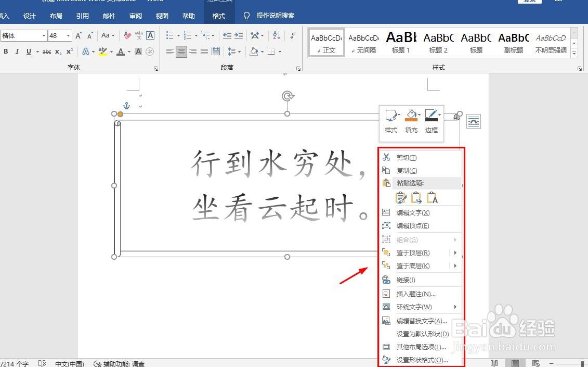
Task: Open phonetic guide tool
Action: point(139,36)
